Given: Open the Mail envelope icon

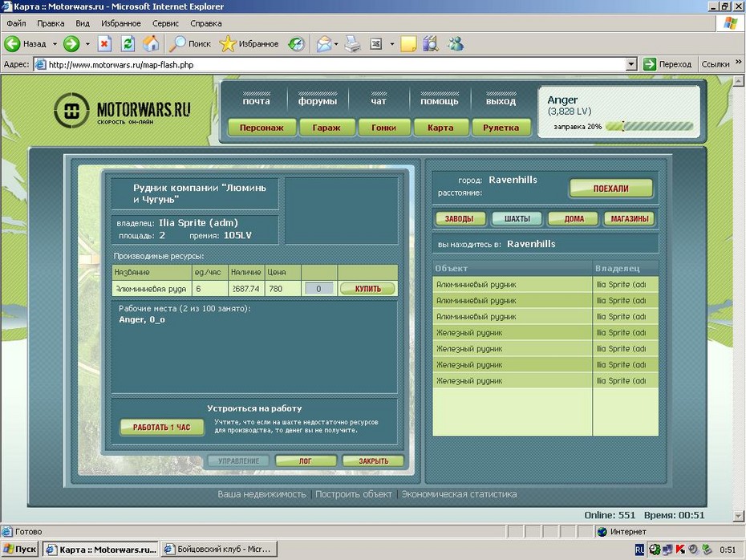Looking at the screenshot, I should tap(323, 44).
